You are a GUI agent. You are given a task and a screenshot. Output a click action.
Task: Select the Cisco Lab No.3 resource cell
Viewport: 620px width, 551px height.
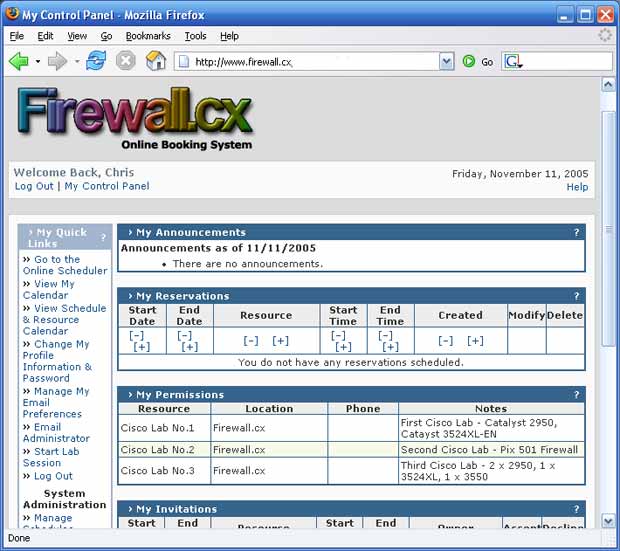[164, 471]
